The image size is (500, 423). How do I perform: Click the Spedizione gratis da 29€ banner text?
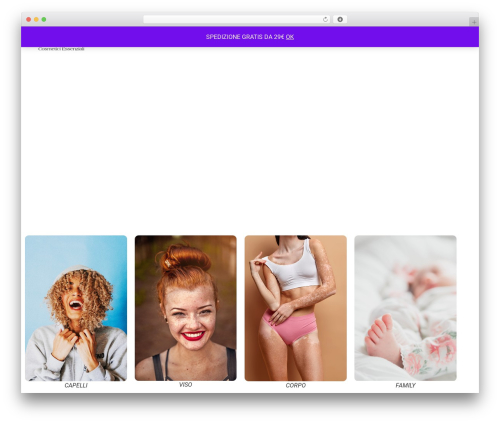245,37
